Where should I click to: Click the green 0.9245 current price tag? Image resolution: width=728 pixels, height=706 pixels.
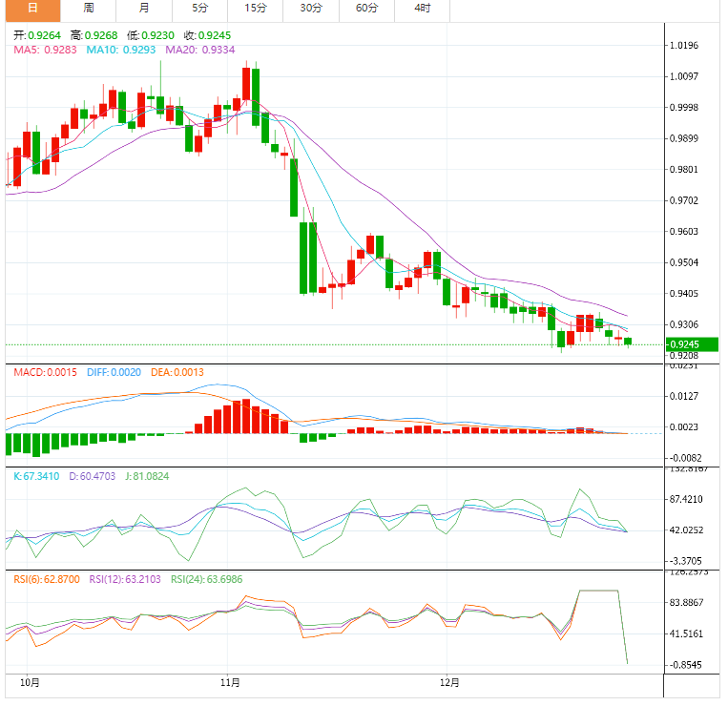click(692, 344)
